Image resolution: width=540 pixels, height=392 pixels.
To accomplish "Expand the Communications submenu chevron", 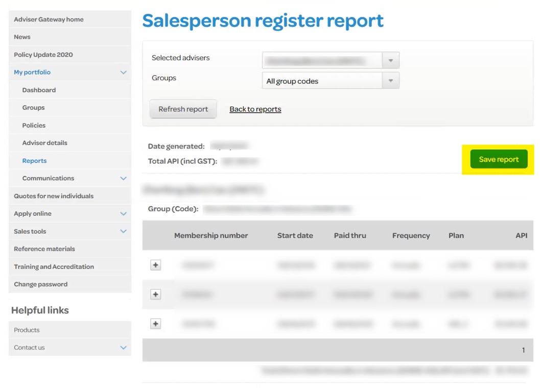I will click(123, 178).
